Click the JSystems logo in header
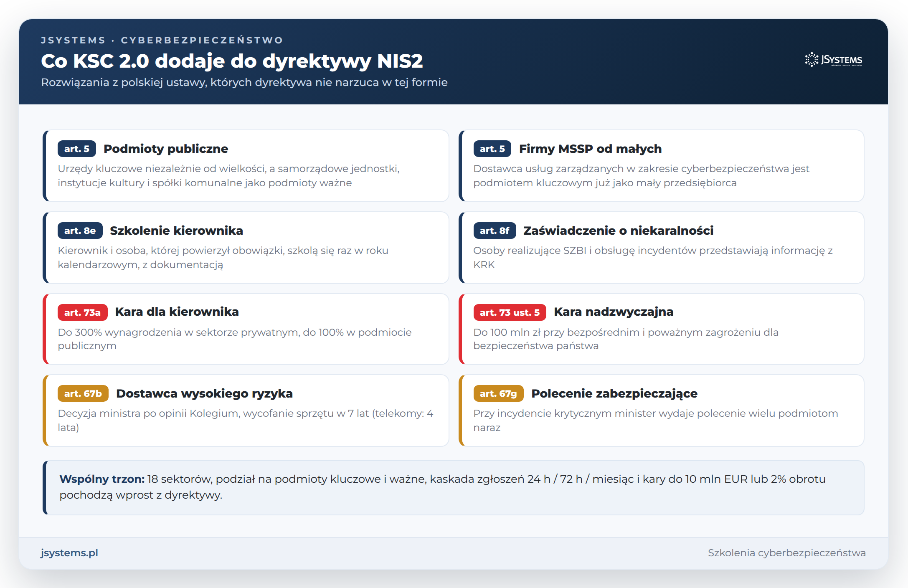Image resolution: width=908 pixels, height=588 pixels. 833,60
